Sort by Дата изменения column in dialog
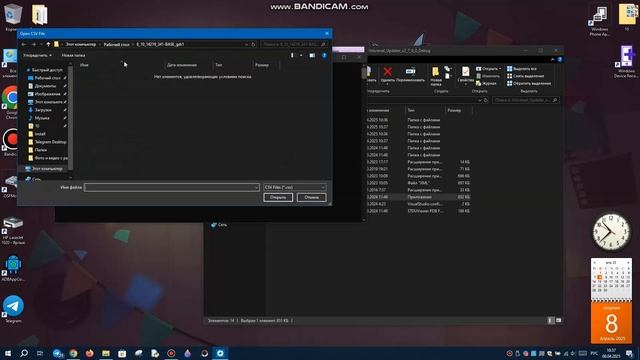Image resolution: width=640 pixels, height=360 pixels. point(182,65)
